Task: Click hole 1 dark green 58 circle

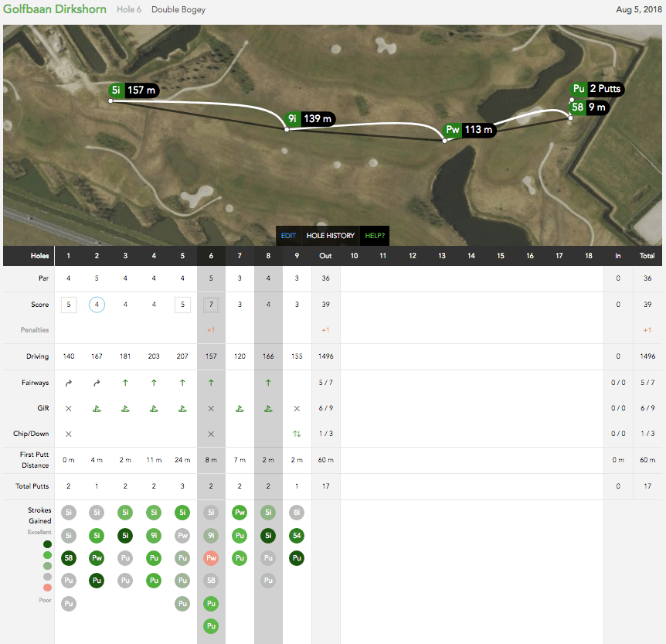Action: click(69, 558)
